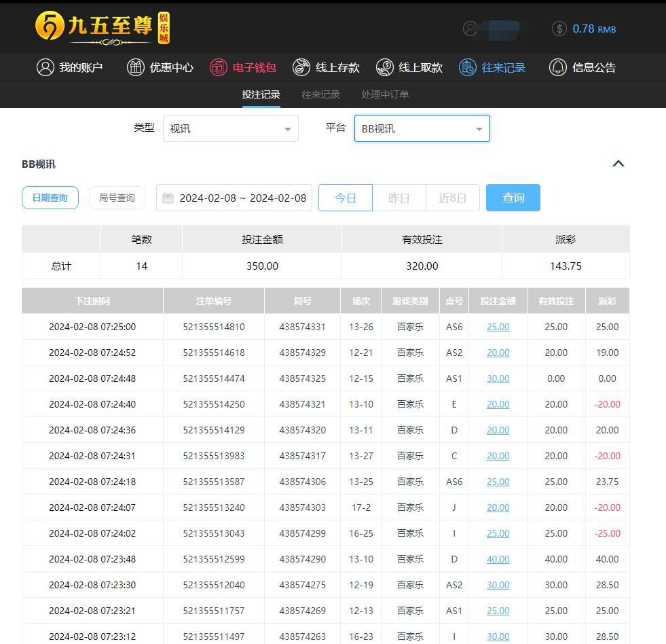Click the 信息公告 bell icon
The image size is (666, 644).
pyautogui.click(x=557, y=67)
